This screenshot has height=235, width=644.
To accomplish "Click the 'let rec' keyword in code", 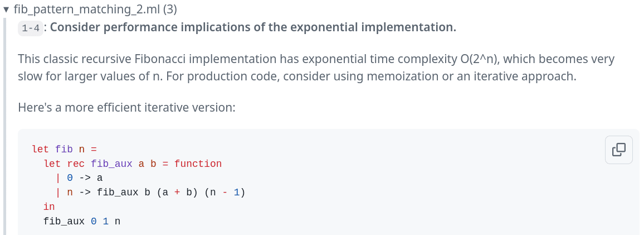I will click(x=64, y=164).
